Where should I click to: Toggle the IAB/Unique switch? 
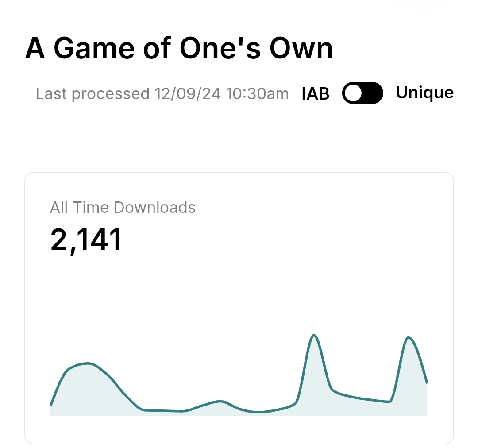362,93
